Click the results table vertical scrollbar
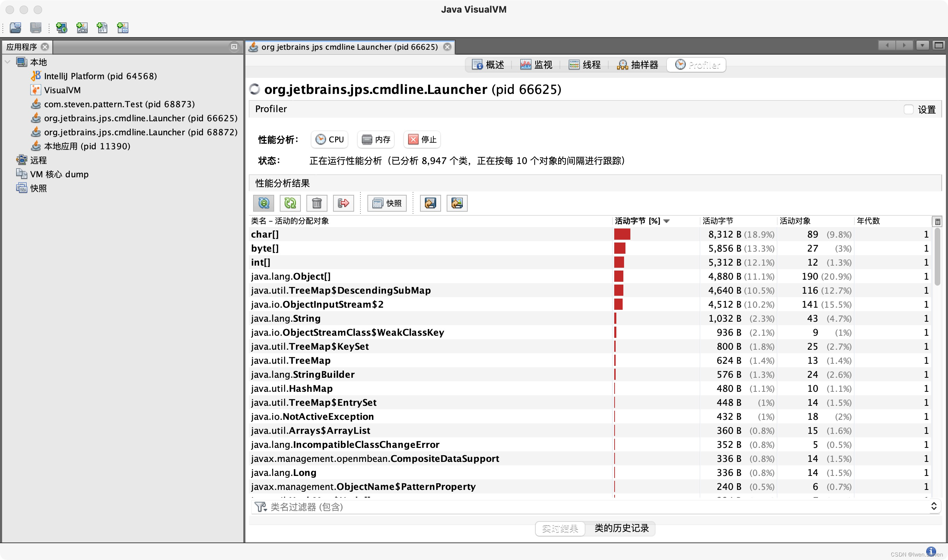Screen dimensions: 948x560 937,257
